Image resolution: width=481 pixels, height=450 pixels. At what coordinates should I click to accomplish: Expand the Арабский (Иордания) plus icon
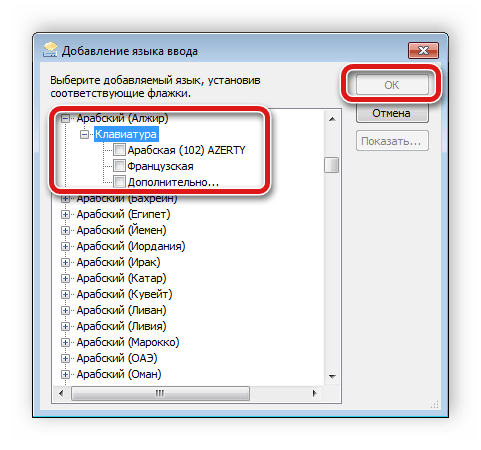65,246
